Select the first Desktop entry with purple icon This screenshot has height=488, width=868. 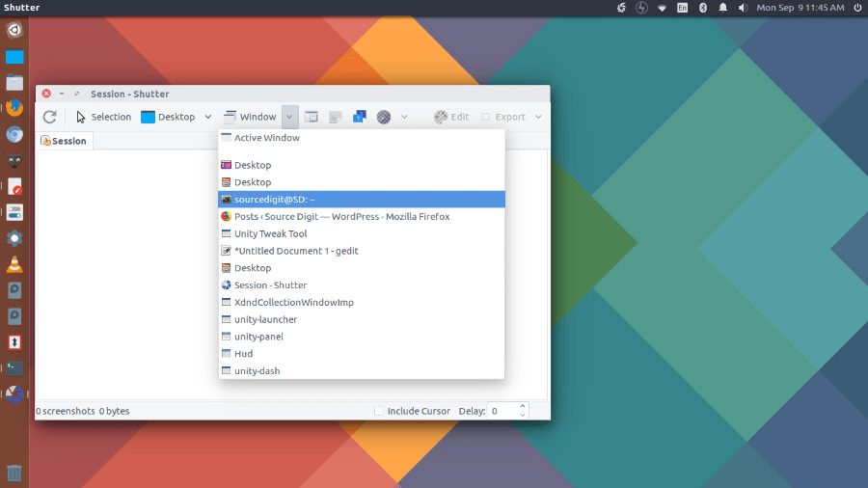tap(362, 165)
